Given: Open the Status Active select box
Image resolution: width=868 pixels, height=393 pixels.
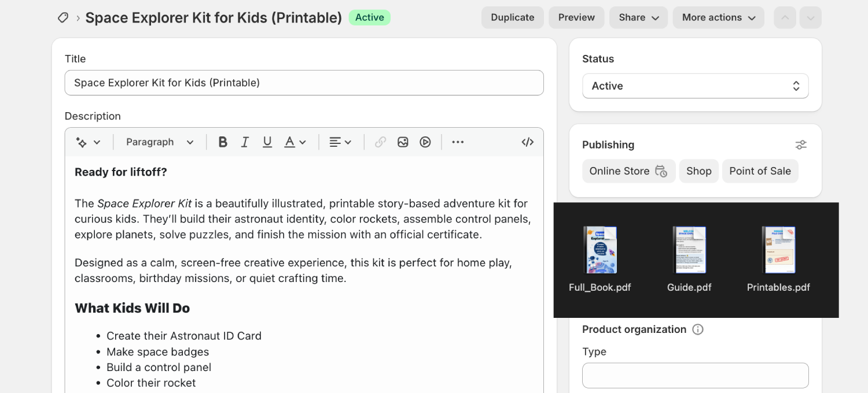Looking at the screenshot, I should click(x=695, y=86).
